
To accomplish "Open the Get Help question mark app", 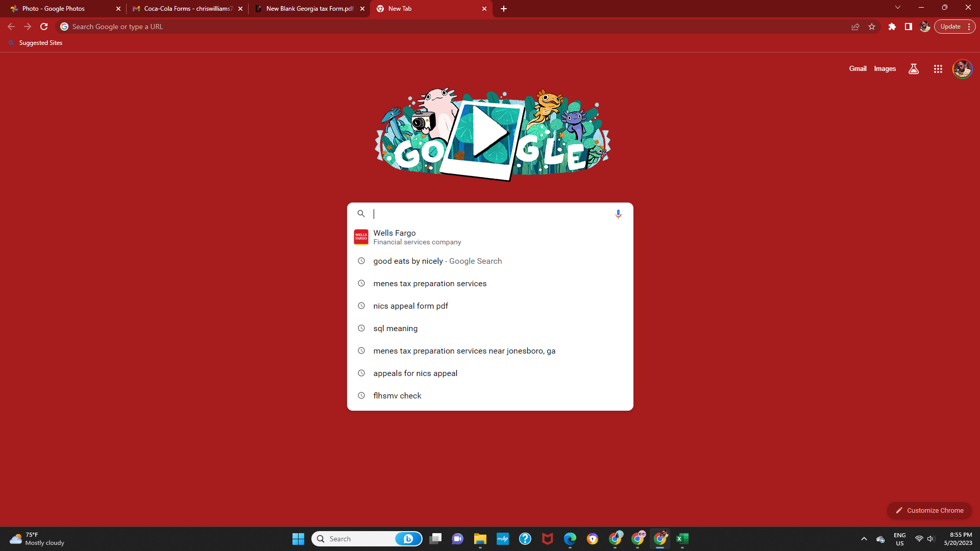I will pos(525,539).
